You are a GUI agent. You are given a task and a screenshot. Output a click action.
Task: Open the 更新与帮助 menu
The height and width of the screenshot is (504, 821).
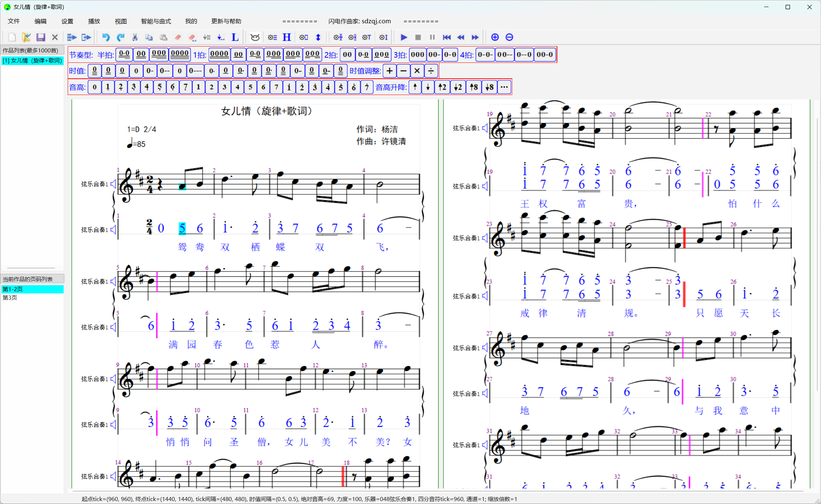(x=226, y=21)
